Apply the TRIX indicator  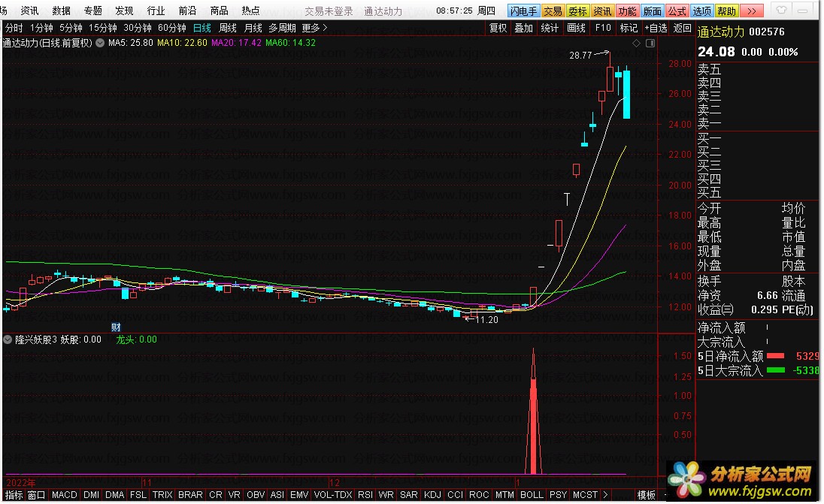pos(162,494)
